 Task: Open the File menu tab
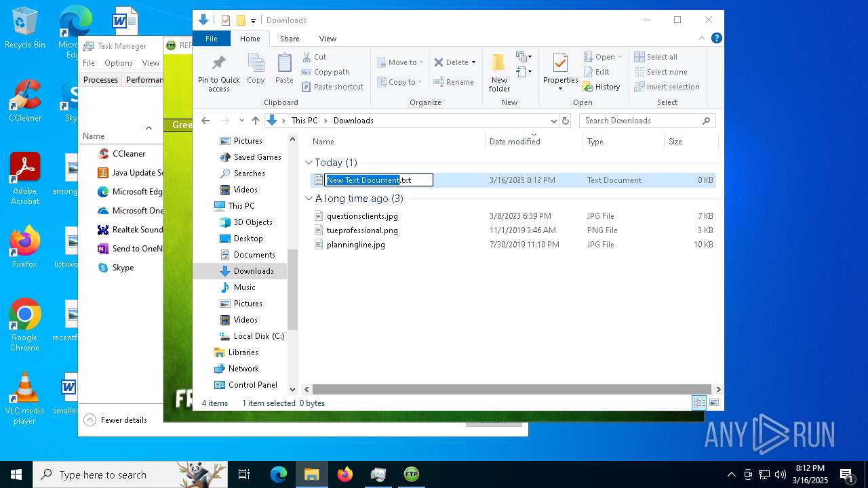212,39
